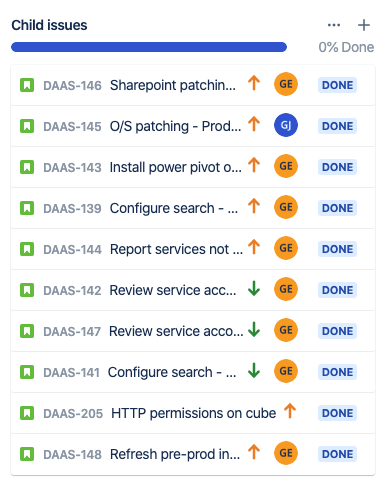
Task: Open the Child issues more actions menu
Action: (x=334, y=25)
